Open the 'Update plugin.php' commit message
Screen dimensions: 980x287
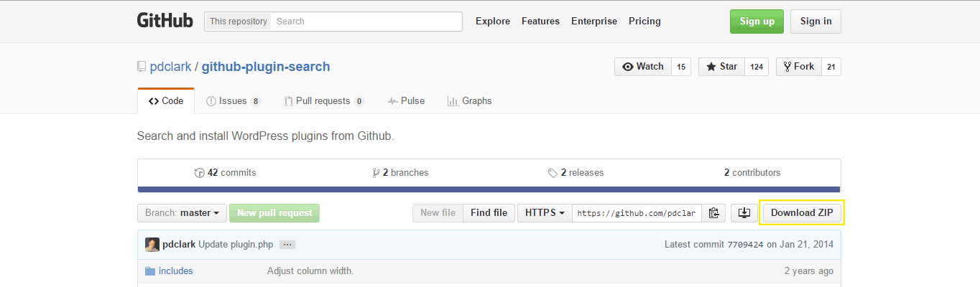click(x=236, y=245)
